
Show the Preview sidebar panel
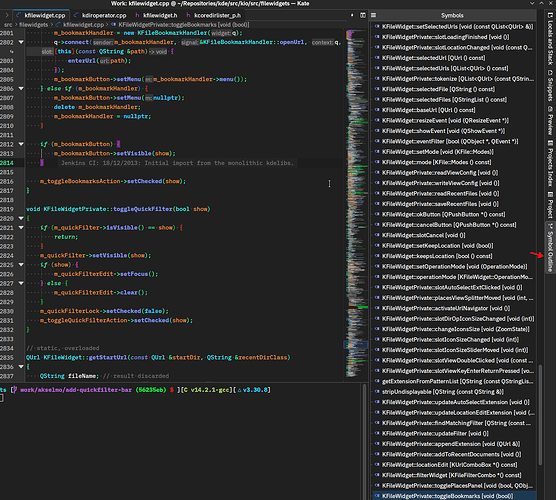(550, 121)
